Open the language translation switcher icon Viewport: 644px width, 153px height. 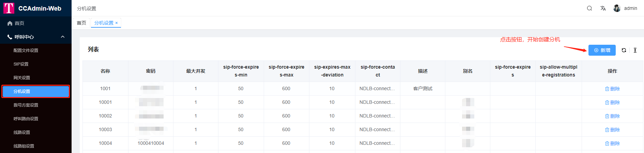pyautogui.click(x=603, y=8)
